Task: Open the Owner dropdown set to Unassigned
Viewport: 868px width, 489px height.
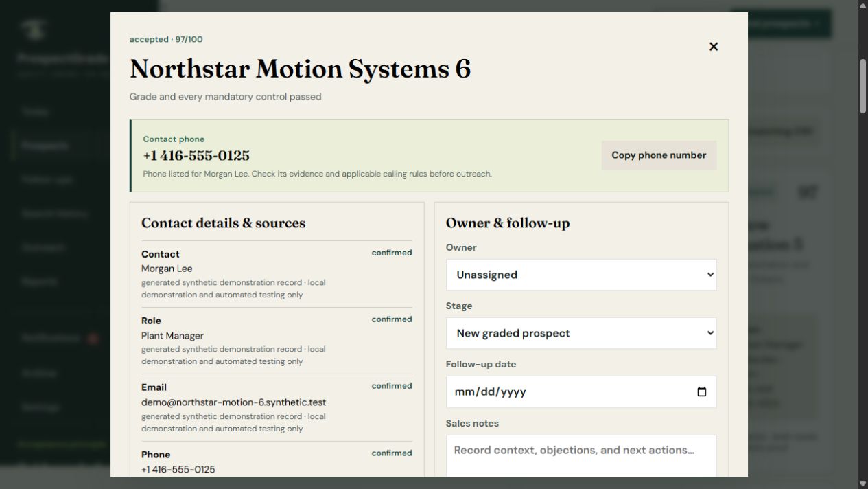Action: point(581,275)
